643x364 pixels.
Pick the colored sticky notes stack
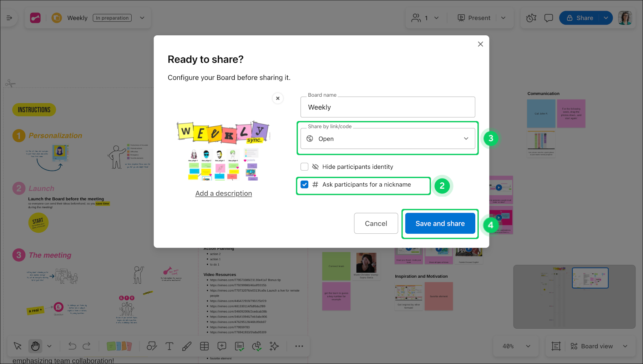click(x=119, y=346)
